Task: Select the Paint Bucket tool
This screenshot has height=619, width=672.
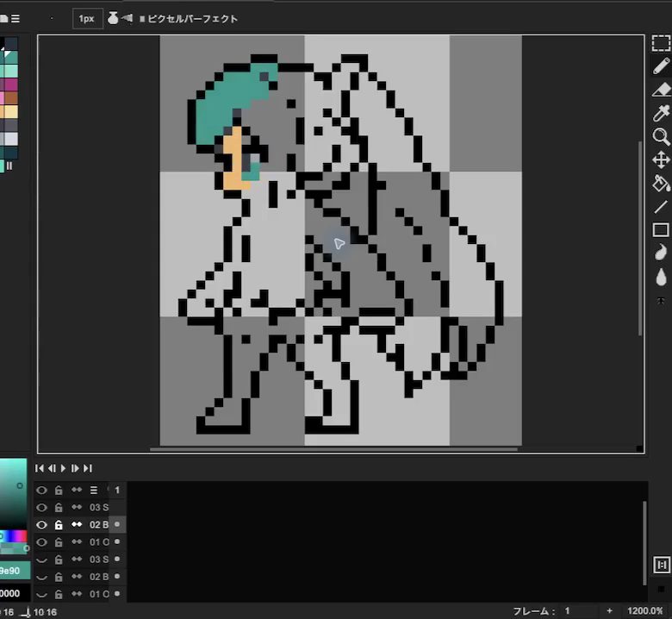Action: pos(661,184)
